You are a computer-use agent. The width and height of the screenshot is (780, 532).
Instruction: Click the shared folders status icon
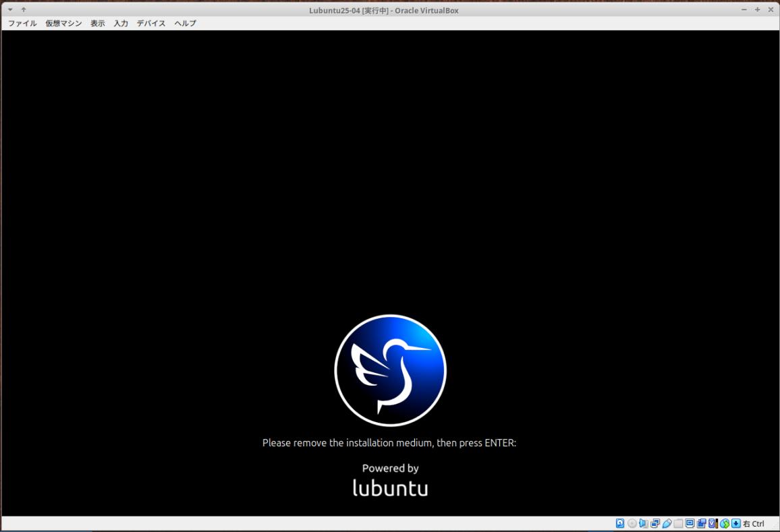[x=679, y=523]
